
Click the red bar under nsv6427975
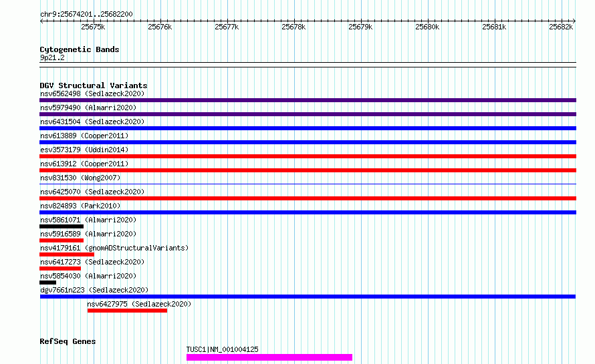127,311
